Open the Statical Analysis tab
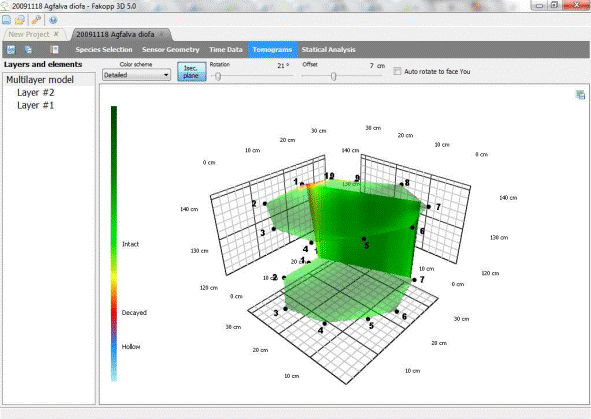591x419 pixels. tap(328, 50)
